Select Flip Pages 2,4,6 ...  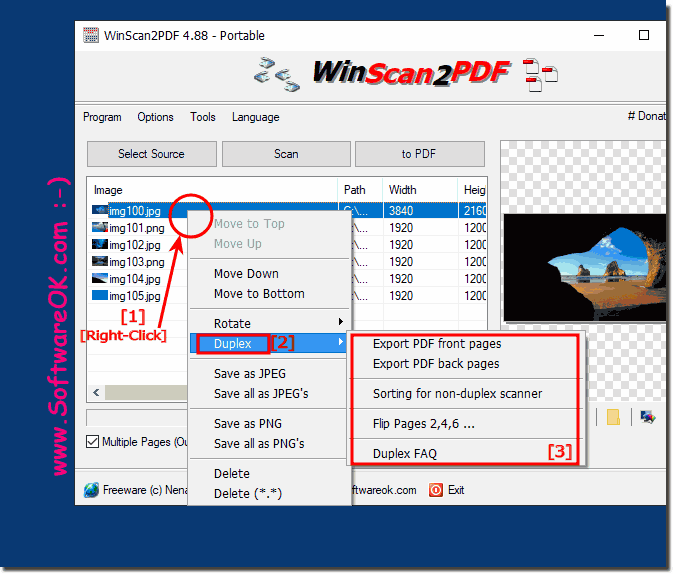(465, 424)
